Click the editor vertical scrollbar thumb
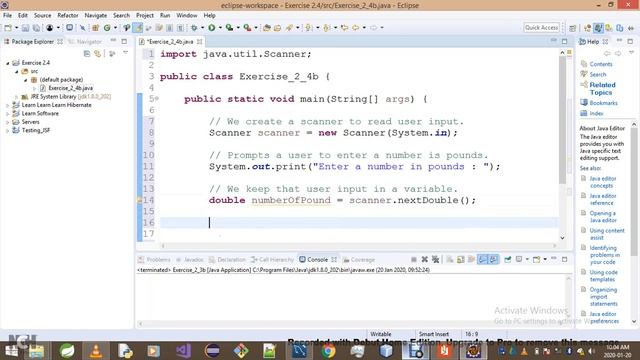The height and width of the screenshot is (360, 640). (562, 120)
